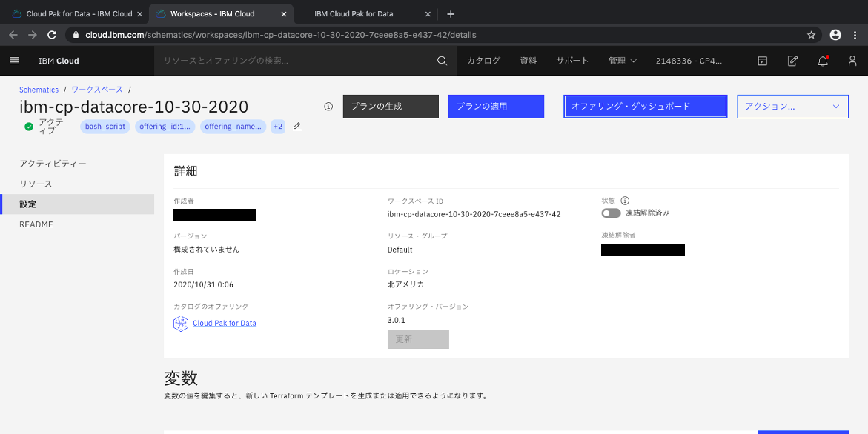The image size is (868, 434).
Task: Expand the 管理 menu dropdown
Action: 623,61
